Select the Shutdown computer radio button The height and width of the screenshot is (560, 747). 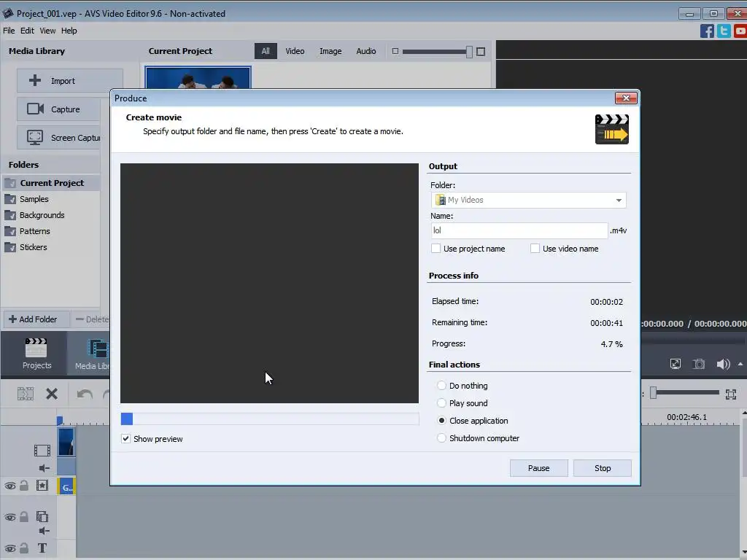click(441, 438)
